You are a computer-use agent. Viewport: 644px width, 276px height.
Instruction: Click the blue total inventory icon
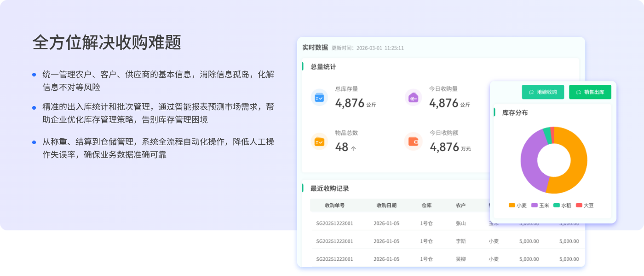click(x=319, y=98)
